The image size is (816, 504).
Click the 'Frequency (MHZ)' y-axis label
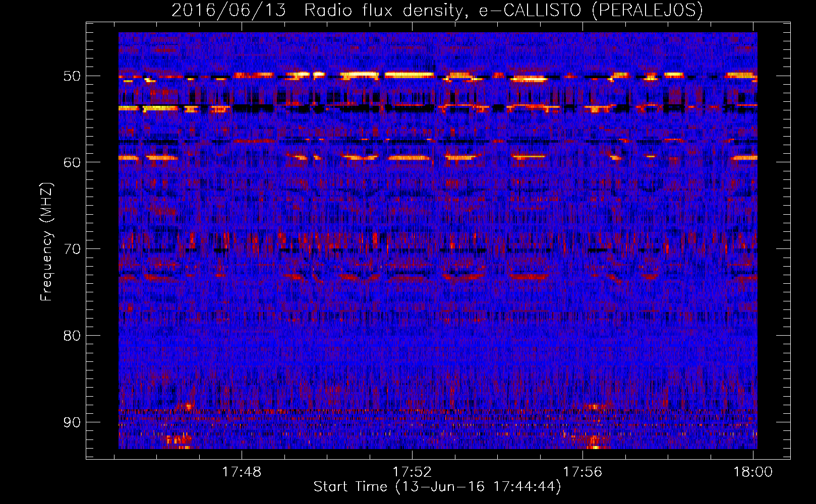[46, 242]
